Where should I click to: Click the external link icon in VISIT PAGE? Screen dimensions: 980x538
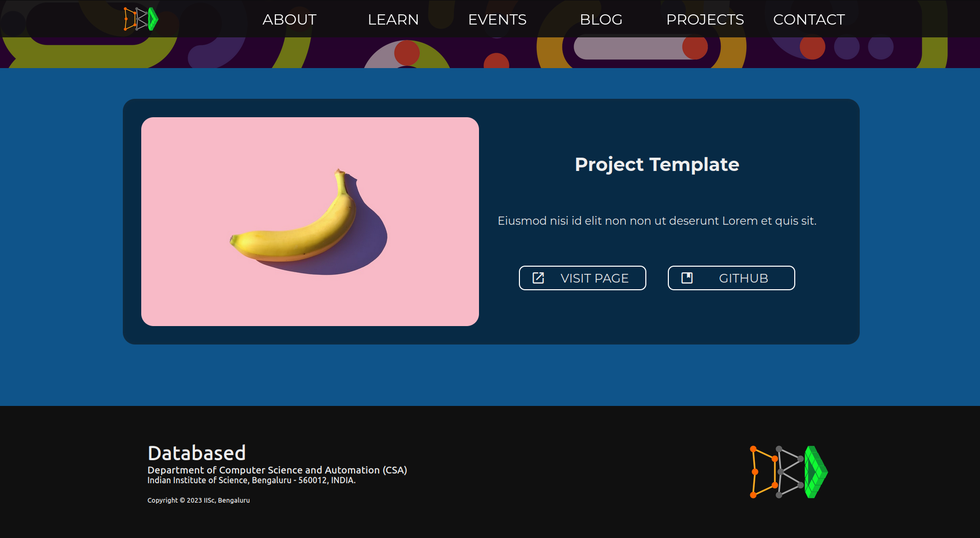[x=538, y=277]
